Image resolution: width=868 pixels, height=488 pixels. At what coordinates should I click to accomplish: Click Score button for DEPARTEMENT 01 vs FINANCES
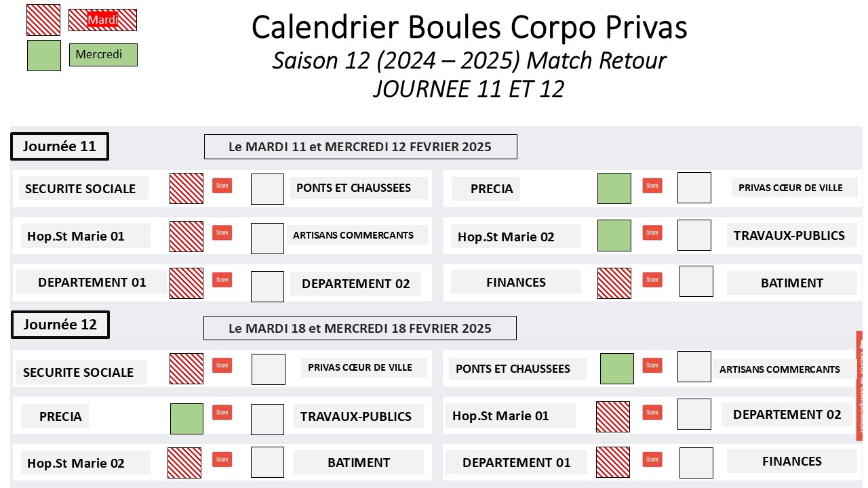[x=652, y=459]
